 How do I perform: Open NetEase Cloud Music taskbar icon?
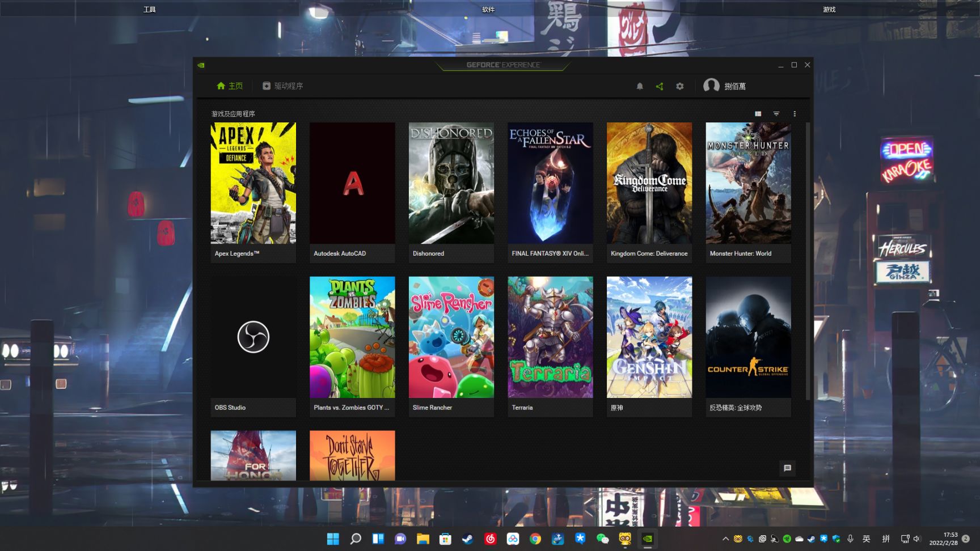491,539
